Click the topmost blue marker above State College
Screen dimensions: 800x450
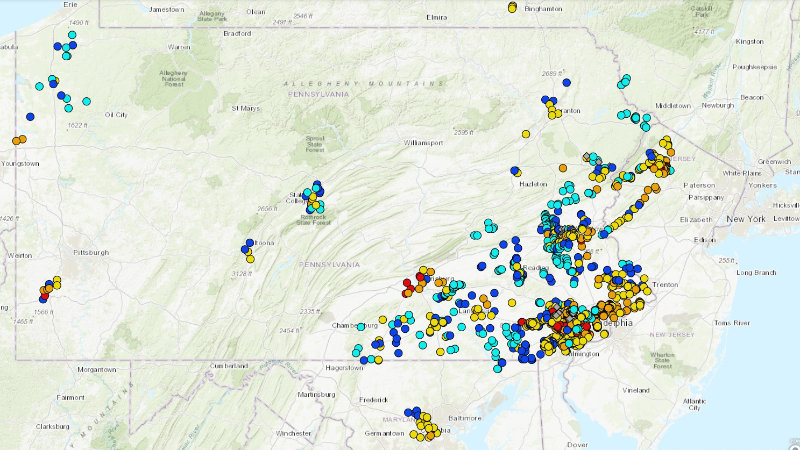(x=317, y=184)
